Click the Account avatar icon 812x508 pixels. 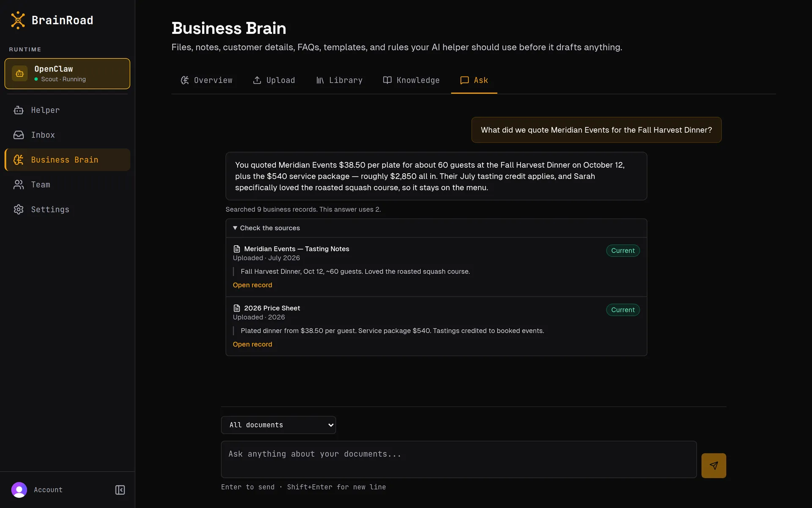coord(19,490)
